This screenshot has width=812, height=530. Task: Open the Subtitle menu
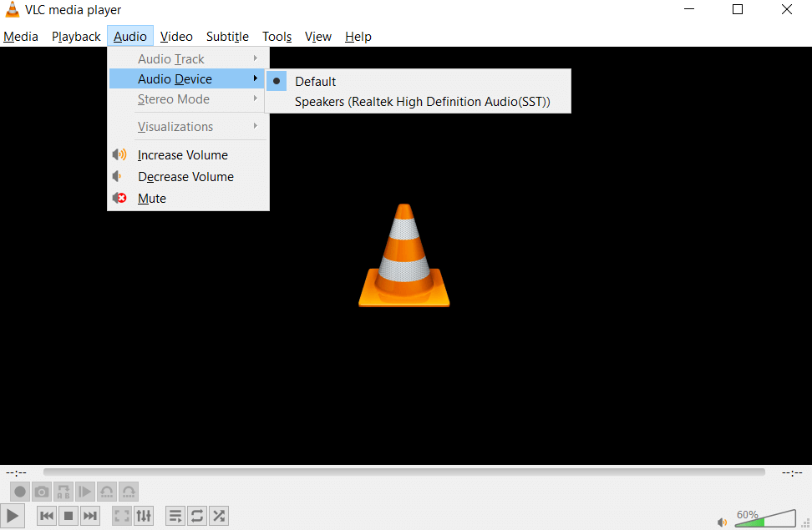(226, 37)
